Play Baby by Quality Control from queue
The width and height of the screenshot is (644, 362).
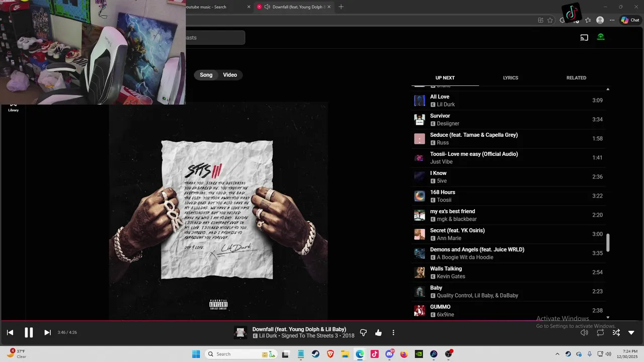pos(508,292)
